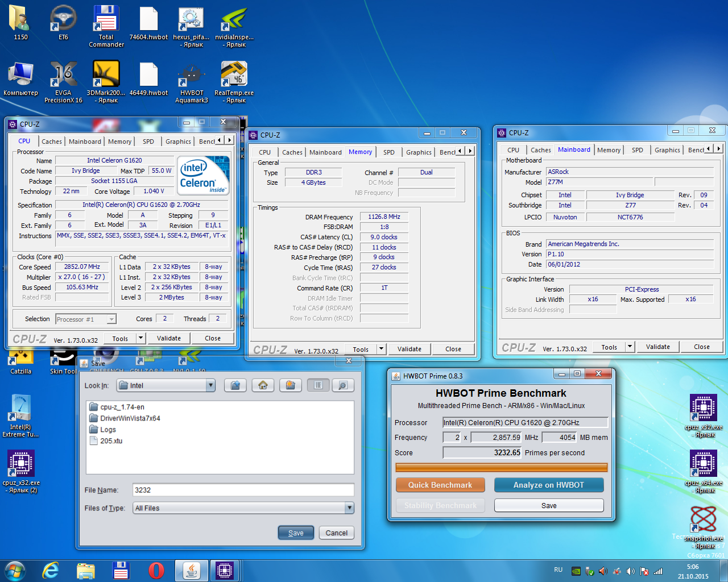This screenshot has width=728, height=582.
Task: Click Save in HWBOT Prime window
Action: pos(549,505)
